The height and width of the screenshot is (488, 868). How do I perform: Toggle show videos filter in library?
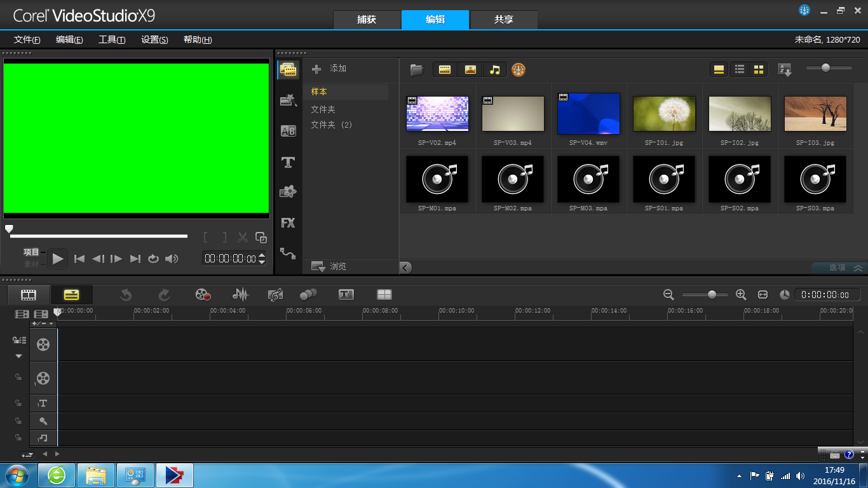pos(445,70)
